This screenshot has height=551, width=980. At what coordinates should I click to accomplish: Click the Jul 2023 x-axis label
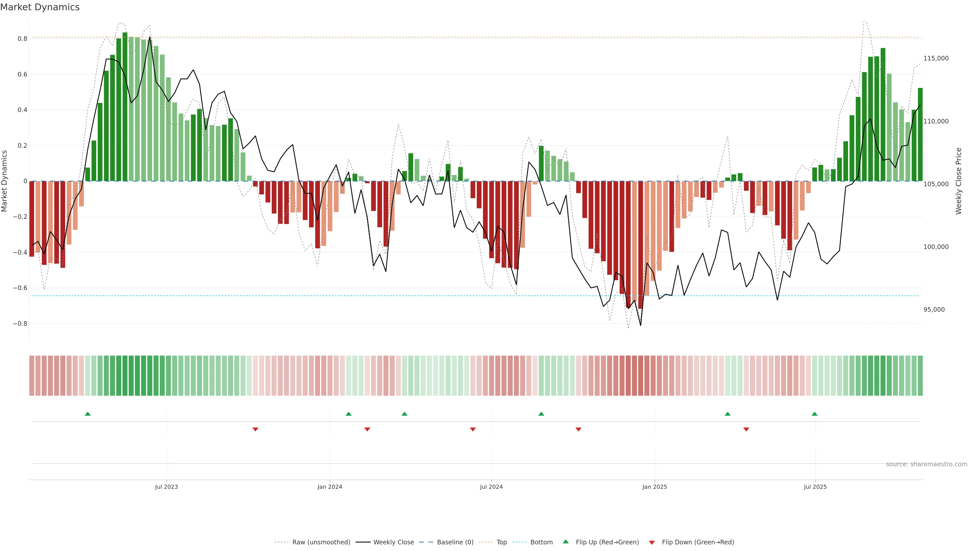tap(166, 487)
